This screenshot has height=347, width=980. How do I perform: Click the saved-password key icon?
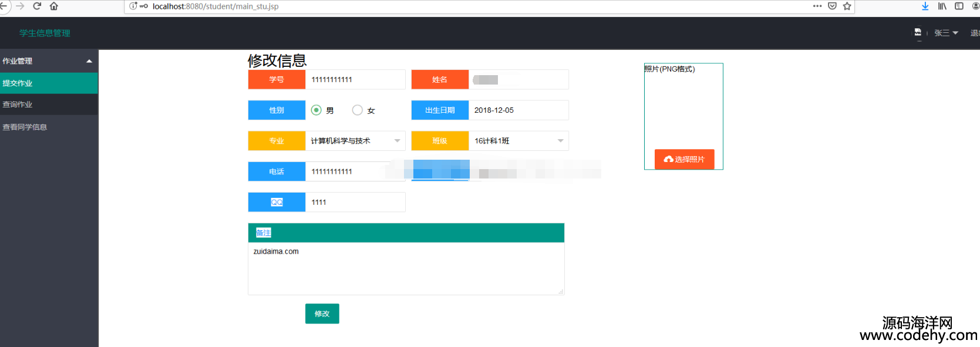click(144, 6)
